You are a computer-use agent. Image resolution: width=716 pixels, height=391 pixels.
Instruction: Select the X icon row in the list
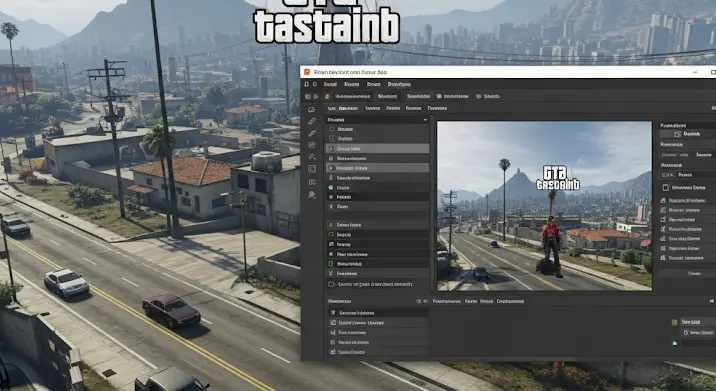tap(377, 273)
